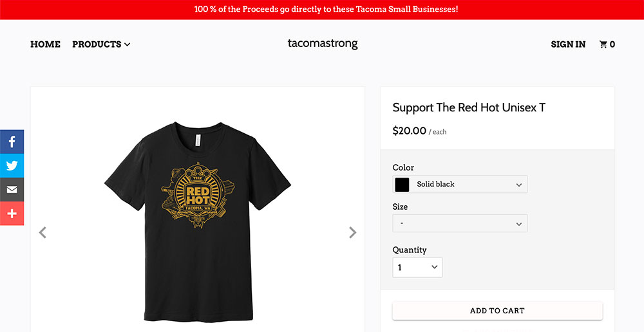Click the red proceeds announcement banner
This screenshot has height=332, width=644.
tap(322, 10)
